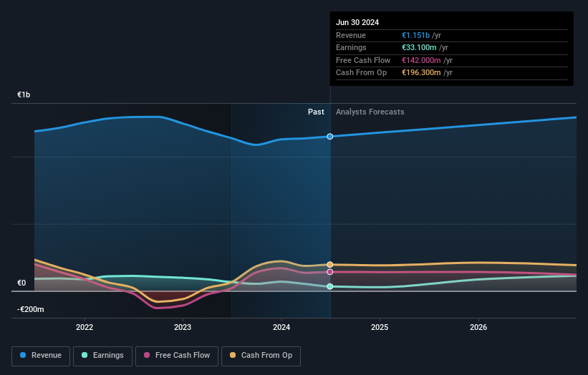Toggle the Cash From Op legend series
The width and height of the screenshot is (588, 375).
point(261,356)
